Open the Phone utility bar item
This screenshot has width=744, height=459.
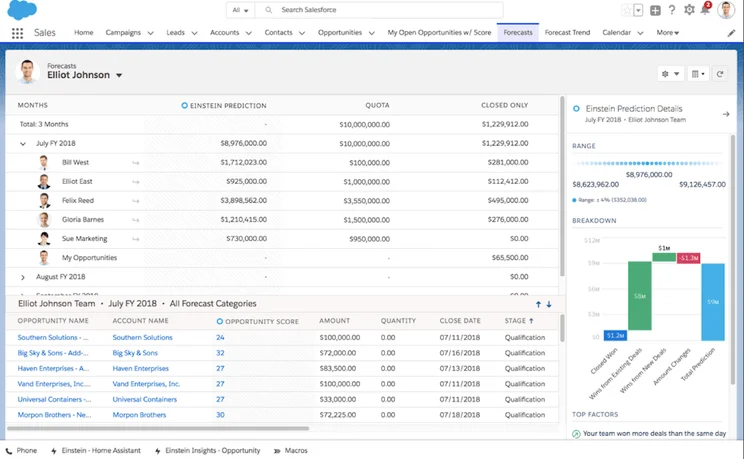pyautogui.click(x=21, y=450)
